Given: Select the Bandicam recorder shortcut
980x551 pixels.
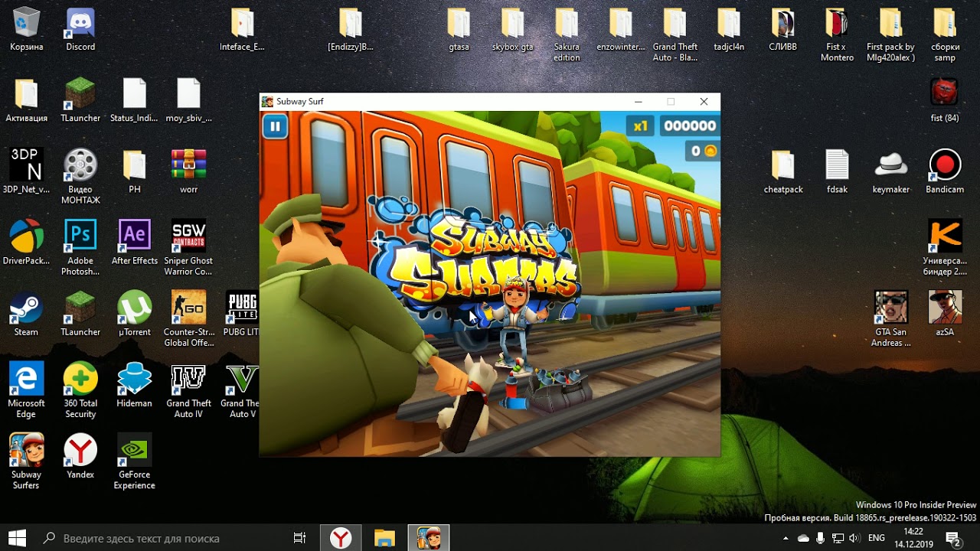Looking at the screenshot, I should tap(945, 171).
